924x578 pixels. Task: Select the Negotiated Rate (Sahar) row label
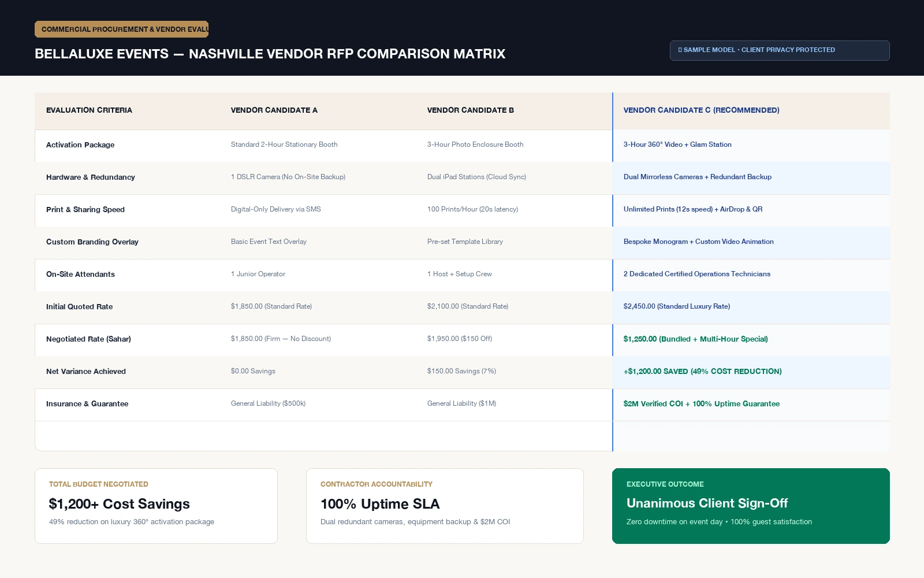tap(88, 339)
